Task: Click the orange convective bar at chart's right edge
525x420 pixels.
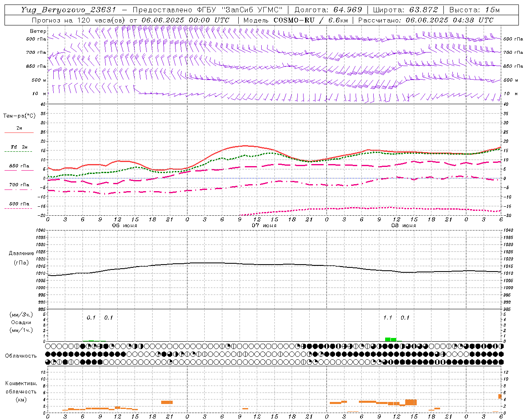Action: tap(500, 396)
